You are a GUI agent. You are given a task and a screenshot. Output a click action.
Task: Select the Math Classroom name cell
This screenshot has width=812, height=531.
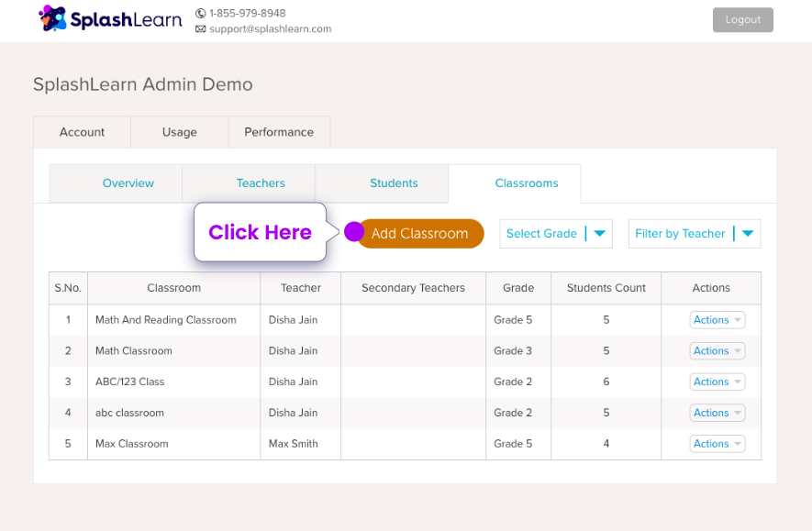pyautogui.click(x=134, y=351)
